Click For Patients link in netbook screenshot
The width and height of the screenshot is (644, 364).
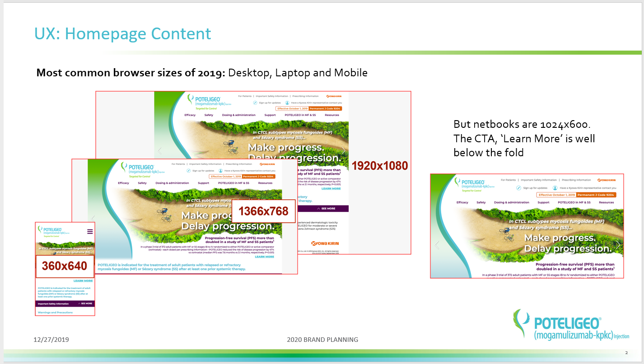click(x=508, y=180)
